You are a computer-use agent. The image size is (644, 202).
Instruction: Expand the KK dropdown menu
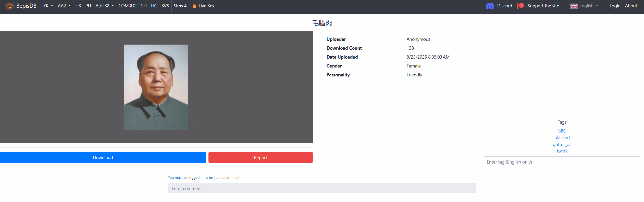(x=48, y=6)
